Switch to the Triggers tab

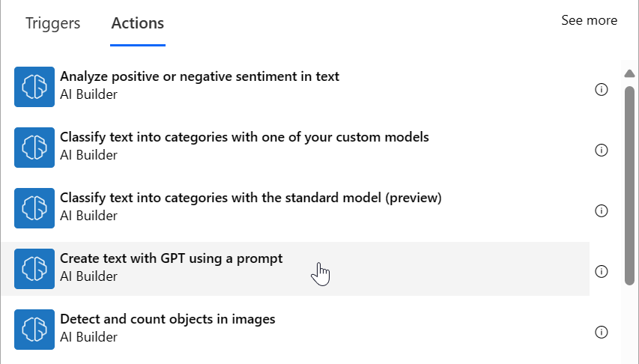52,22
